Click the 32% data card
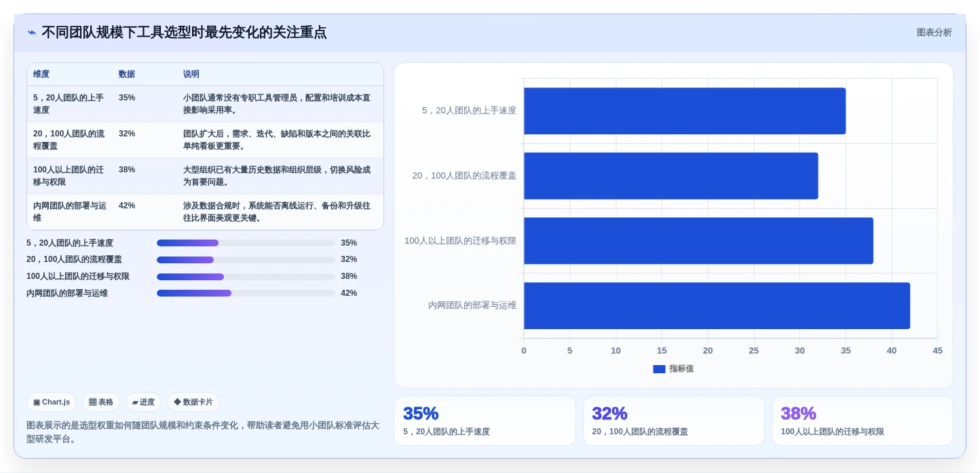Screen dimensions: 980x473 click(x=673, y=421)
